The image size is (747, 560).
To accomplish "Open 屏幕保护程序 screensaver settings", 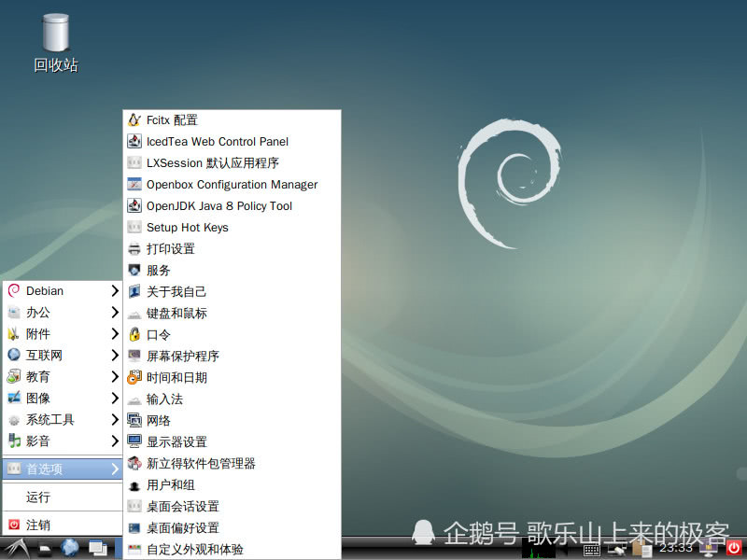I will (232, 356).
